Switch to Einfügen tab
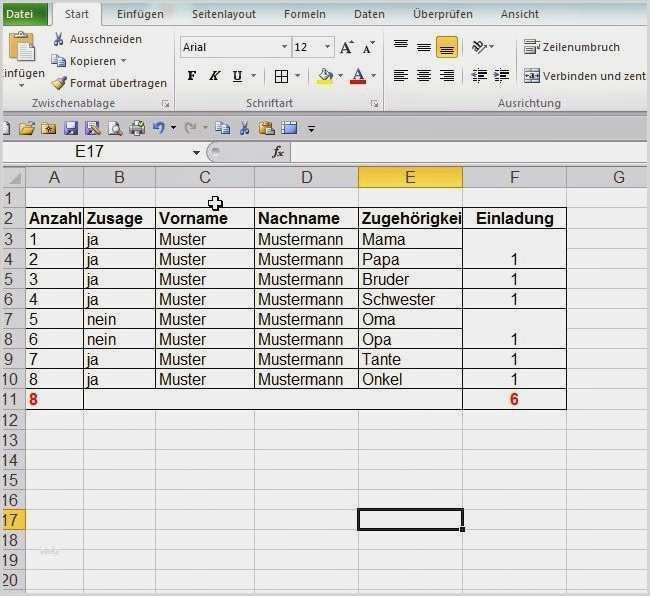Screen dimensions: 650x596 point(140,14)
